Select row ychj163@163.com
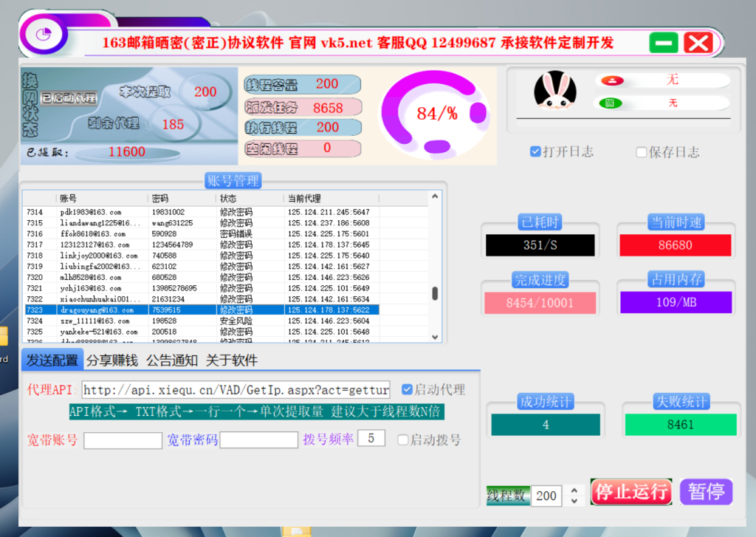Image resolution: width=756 pixels, height=537 pixels. tap(202, 288)
